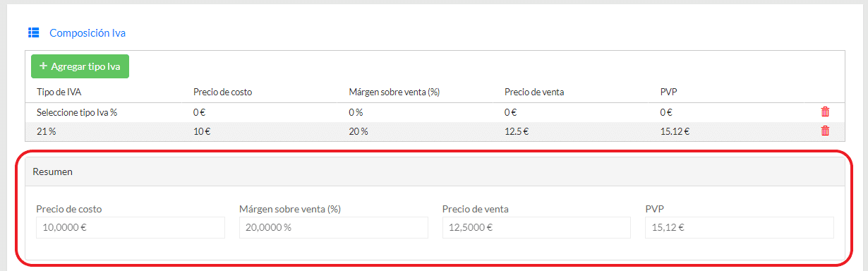Click the plus icon in Agregar tipo Iva
Screen dimensions: 868x271
(43, 66)
